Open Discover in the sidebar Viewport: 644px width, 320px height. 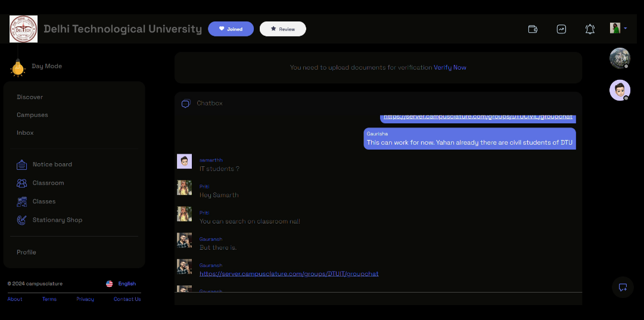pos(30,97)
